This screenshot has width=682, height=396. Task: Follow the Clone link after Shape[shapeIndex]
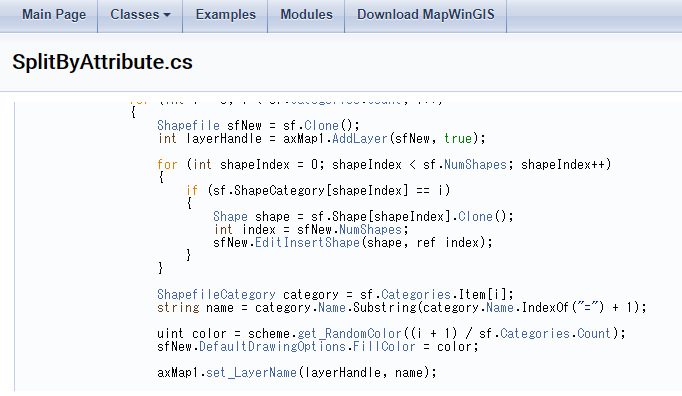(x=475, y=216)
